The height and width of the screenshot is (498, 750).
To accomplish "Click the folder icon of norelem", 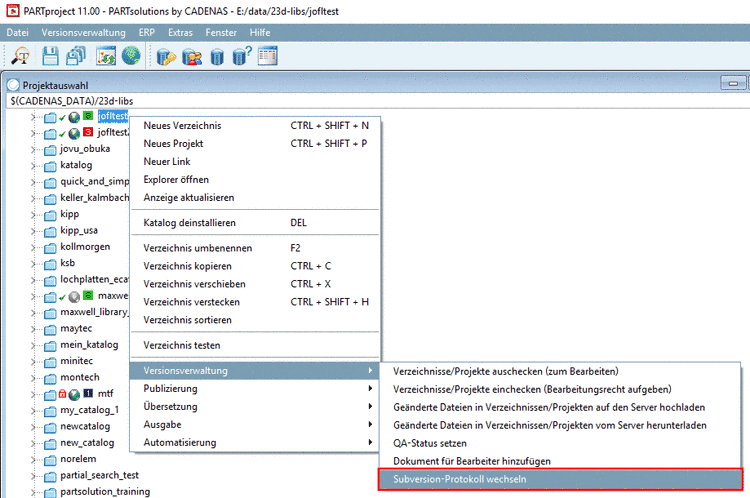I will pos(50,460).
